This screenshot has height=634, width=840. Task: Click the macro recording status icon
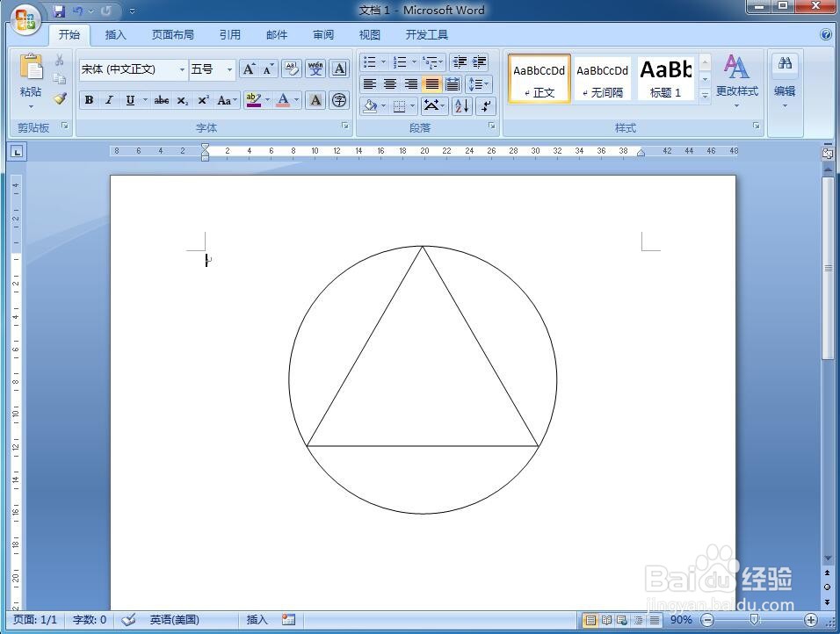pyautogui.click(x=289, y=620)
